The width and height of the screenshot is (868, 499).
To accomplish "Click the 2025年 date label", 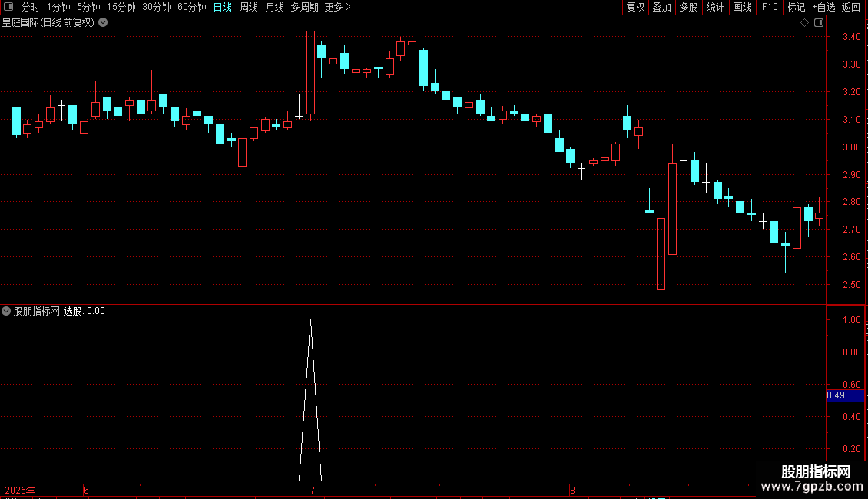I will [20, 490].
